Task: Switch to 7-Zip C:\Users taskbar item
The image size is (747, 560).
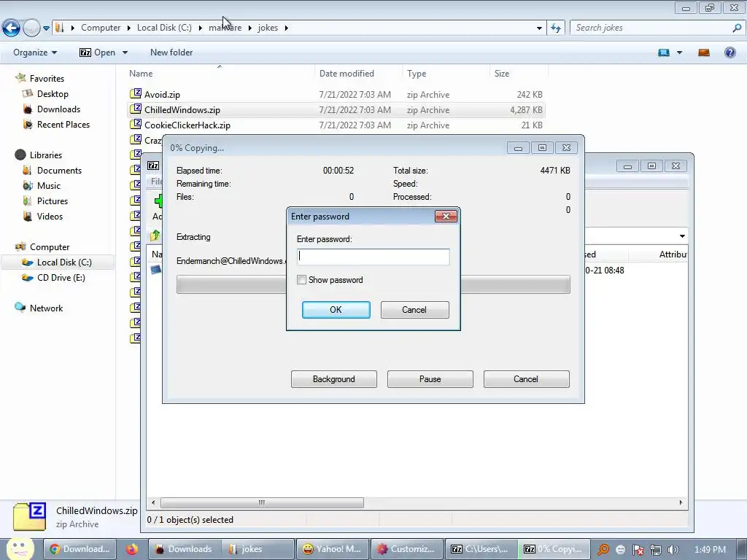Action: click(x=481, y=549)
